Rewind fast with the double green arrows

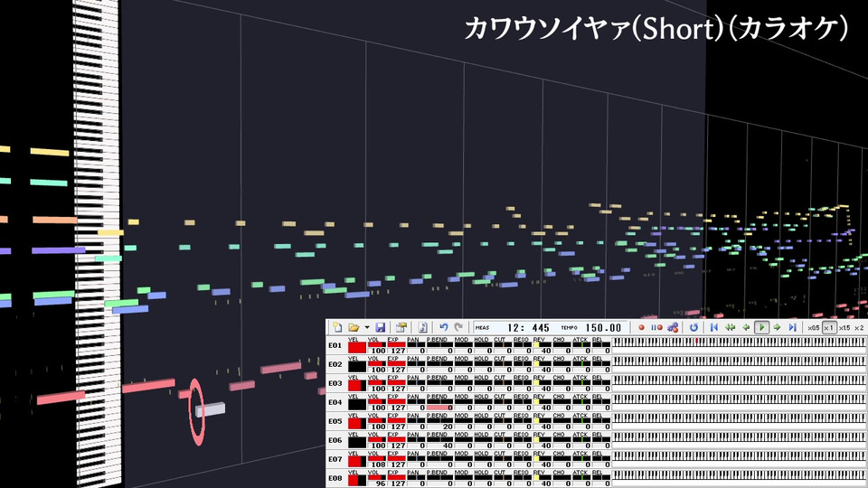coord(731,327)
